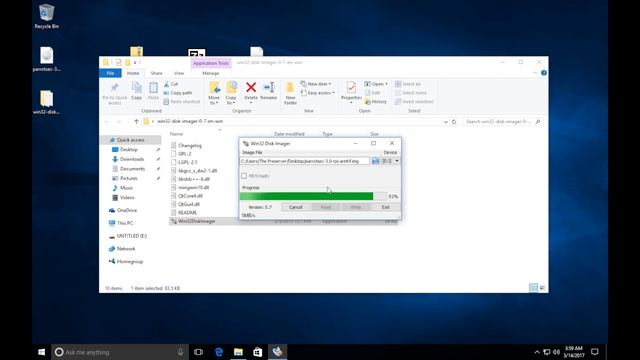
Task: Click the Windows Start button
Action: click(x=42, y=352)
